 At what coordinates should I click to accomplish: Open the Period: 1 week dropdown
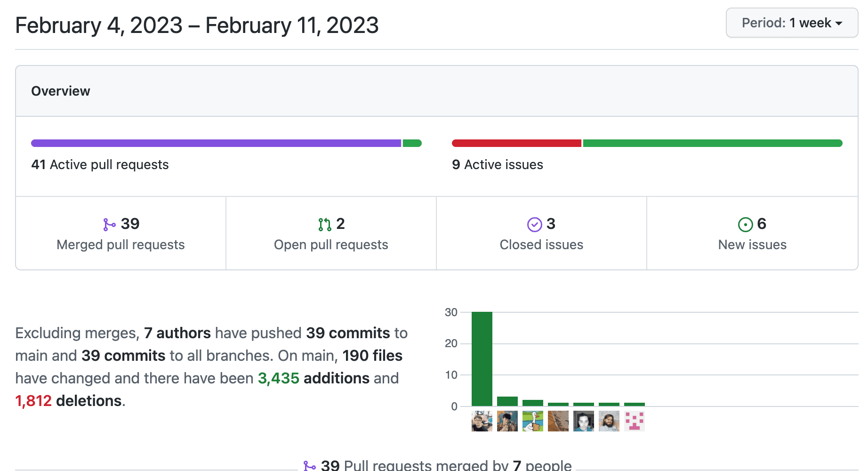coord(792,23)
